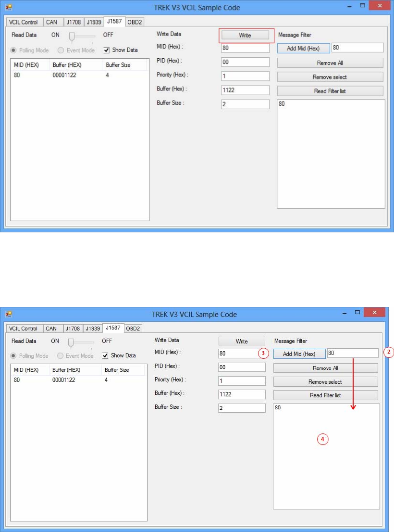Click Remove select in lower window
This screenshot has height=532, width=394.
click(x=325, y=382)
